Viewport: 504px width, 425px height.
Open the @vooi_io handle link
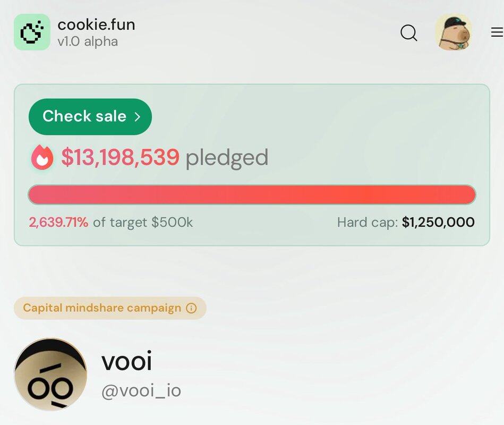pyautogui.click(x=141, y=390)
